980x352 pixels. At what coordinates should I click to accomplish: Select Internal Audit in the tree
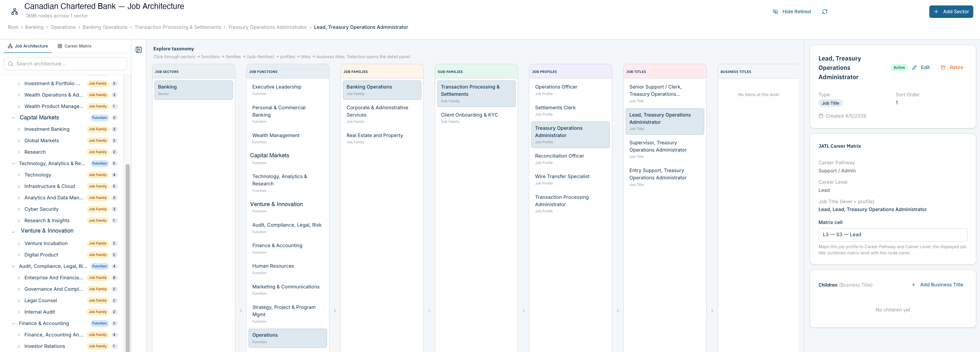pos(40,312)
